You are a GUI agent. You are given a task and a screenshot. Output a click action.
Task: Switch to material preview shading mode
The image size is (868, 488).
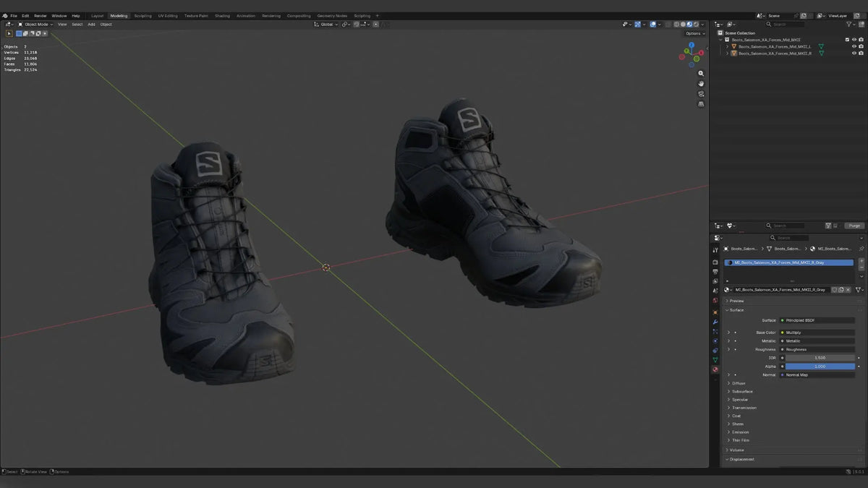689,24
